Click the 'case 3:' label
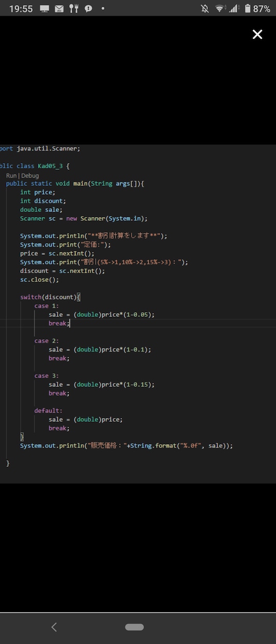Image resolution: width=276 pixels, height=644 pixels. point(47,375)
